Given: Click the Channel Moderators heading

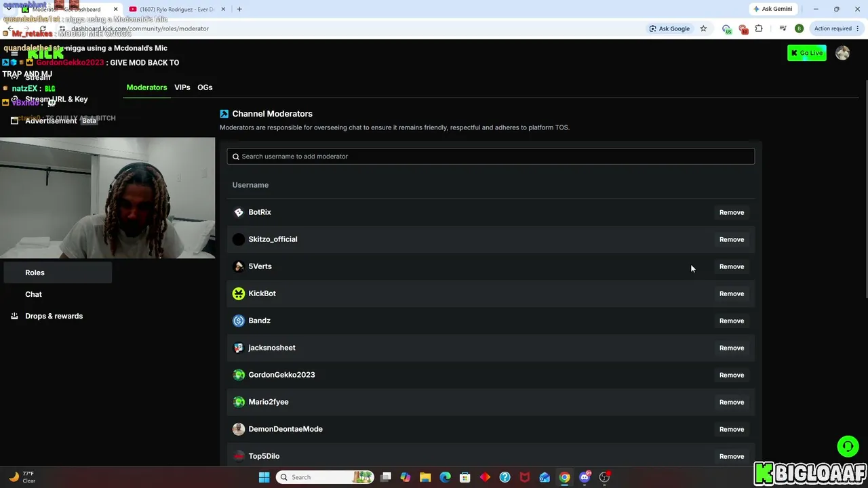Looking at the screenshot, I should point(272,114).
